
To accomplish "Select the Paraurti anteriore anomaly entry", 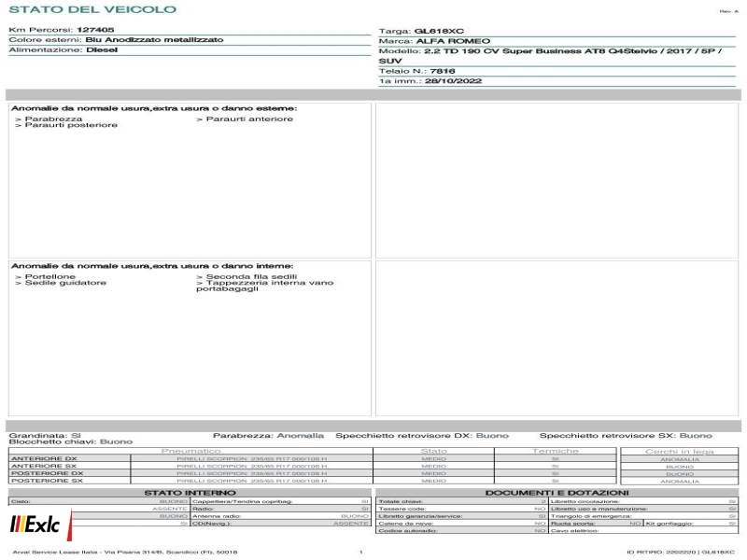I will 245,119.
